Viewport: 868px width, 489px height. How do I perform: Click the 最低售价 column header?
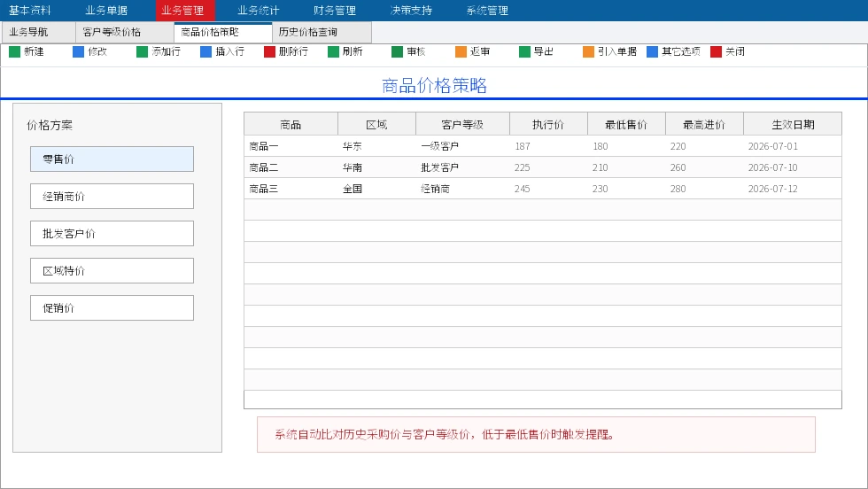pos(626,124)
